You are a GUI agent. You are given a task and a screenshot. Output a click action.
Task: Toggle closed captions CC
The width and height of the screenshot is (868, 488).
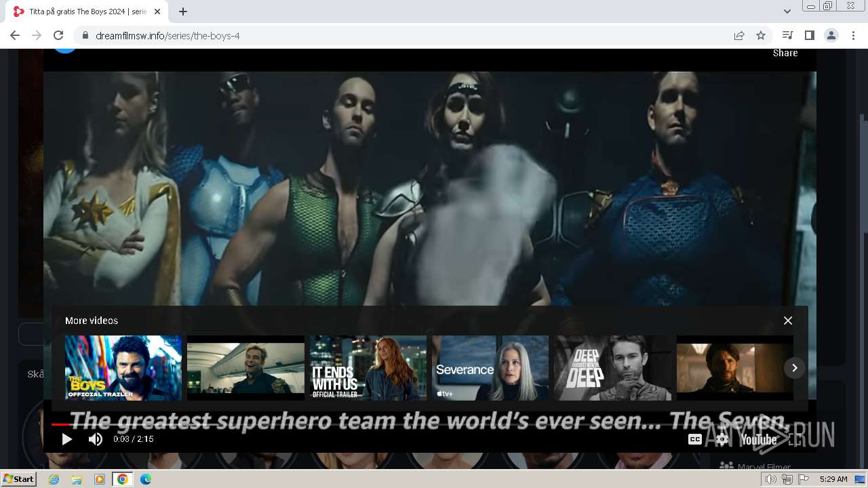point(695,439)
